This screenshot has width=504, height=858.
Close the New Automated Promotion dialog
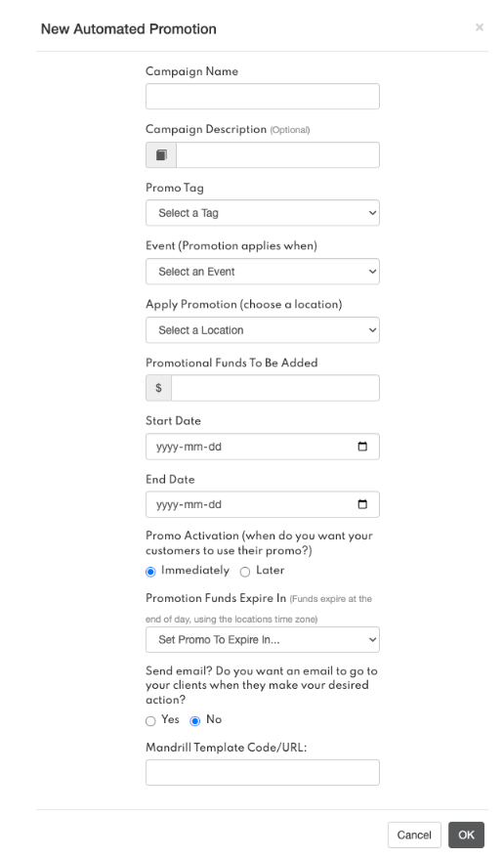pyautogui.click(x=480, y=27)
